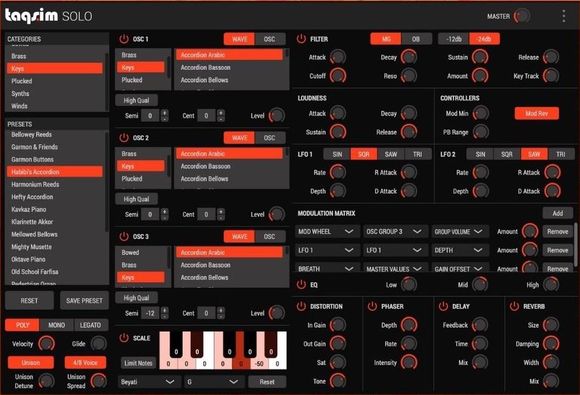Choose TRI waveform for LFO 1
The height and width of the screenshot is (395, 580).
(x=417, y=154)
